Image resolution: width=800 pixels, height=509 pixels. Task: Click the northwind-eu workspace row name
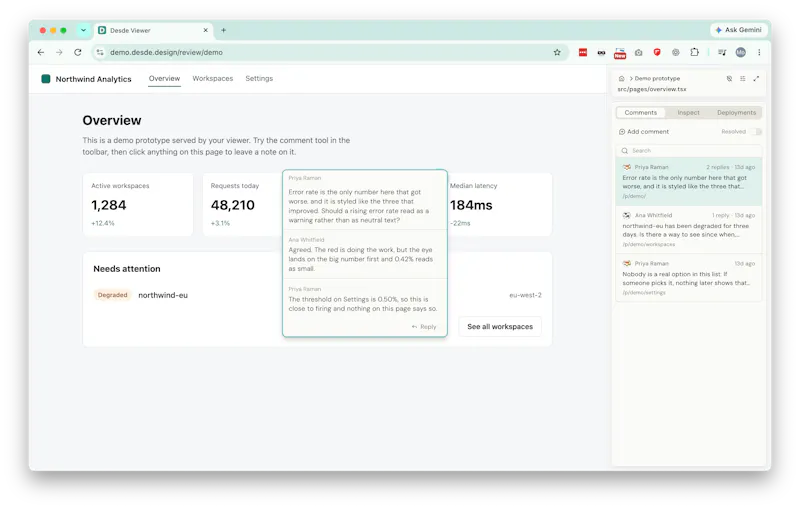163,295
